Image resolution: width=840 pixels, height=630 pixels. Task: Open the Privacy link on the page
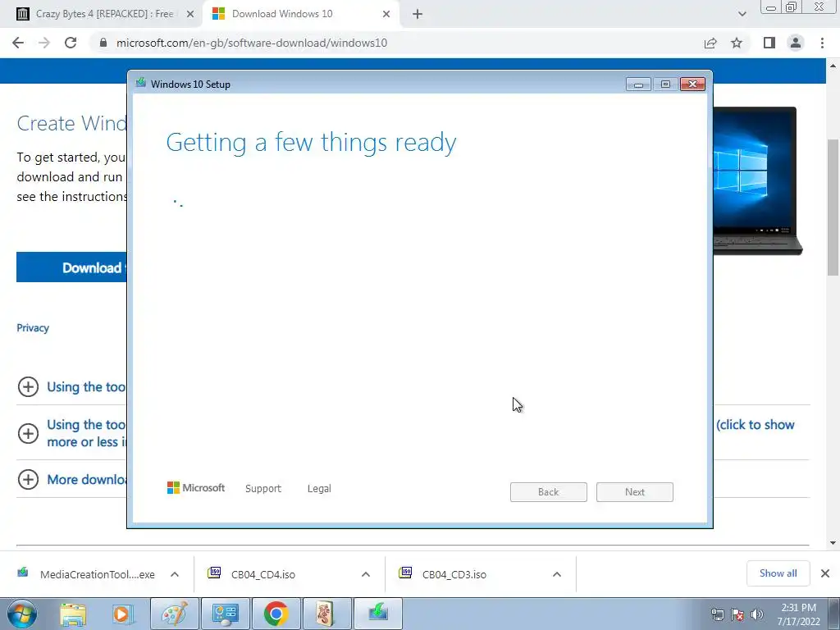33,328
